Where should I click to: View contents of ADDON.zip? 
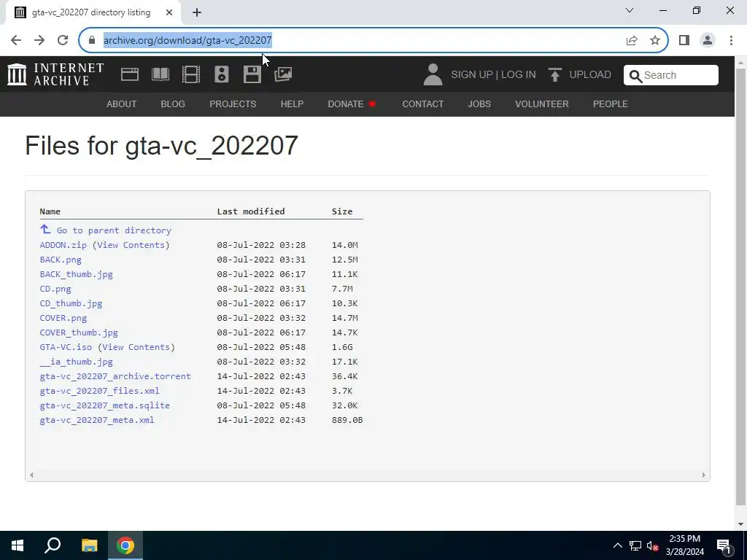[131, 245]
